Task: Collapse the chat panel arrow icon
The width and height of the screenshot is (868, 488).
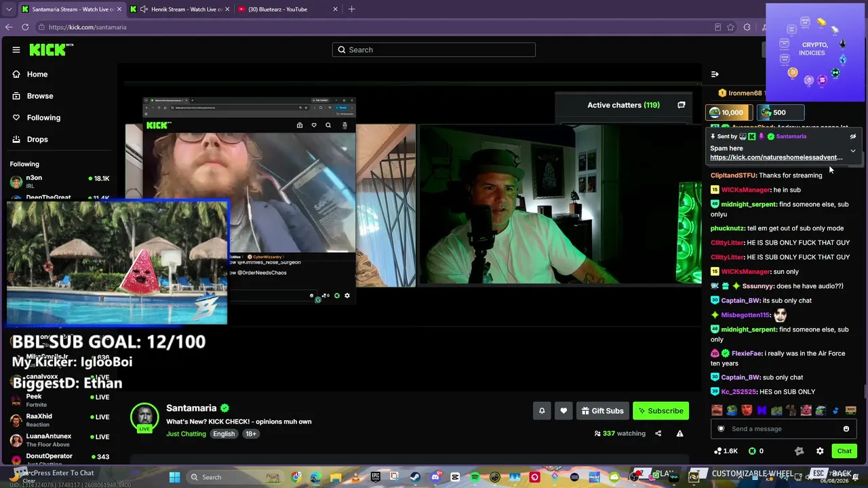Action: coord(715,74)
